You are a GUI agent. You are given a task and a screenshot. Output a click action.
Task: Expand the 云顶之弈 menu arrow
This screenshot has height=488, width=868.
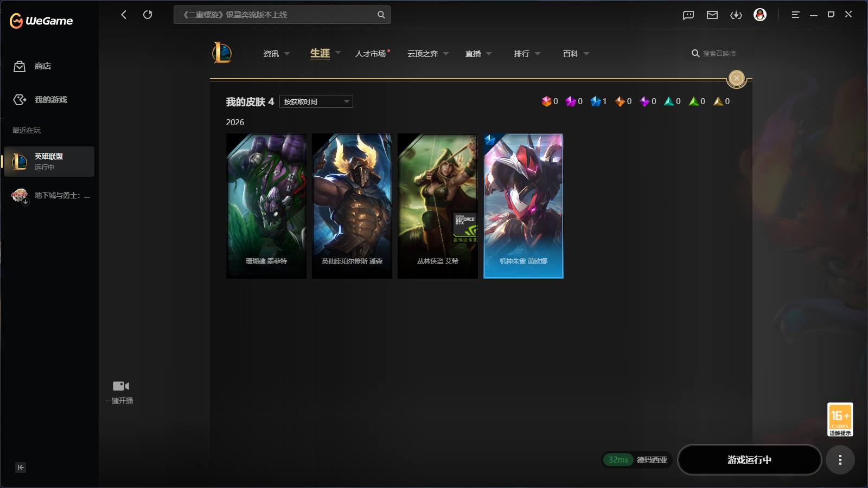[446, 54]
